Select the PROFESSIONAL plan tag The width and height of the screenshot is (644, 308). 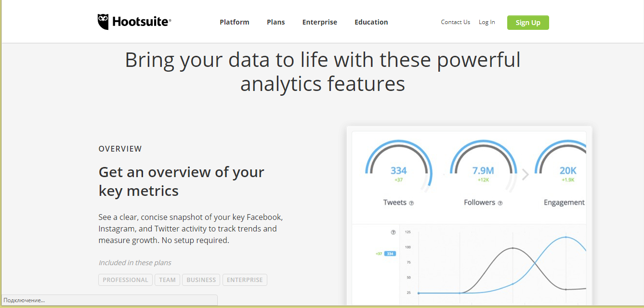tap(125, 280)
